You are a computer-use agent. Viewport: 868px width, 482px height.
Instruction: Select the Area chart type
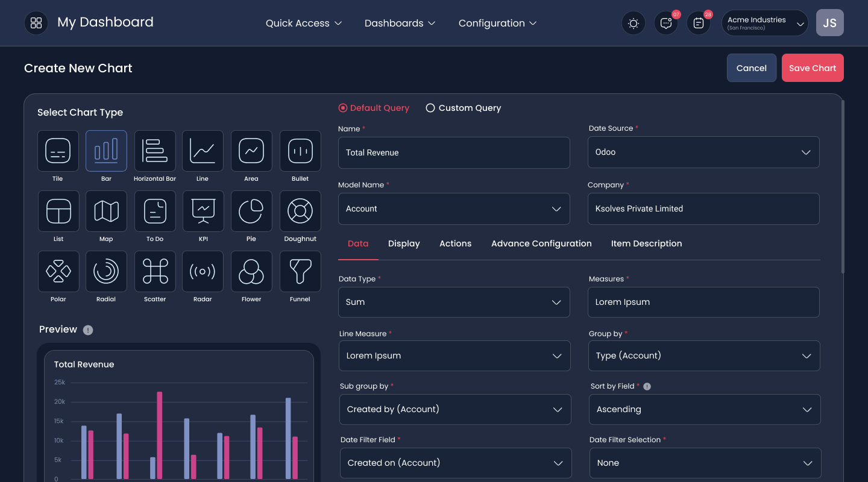(251, 151)
